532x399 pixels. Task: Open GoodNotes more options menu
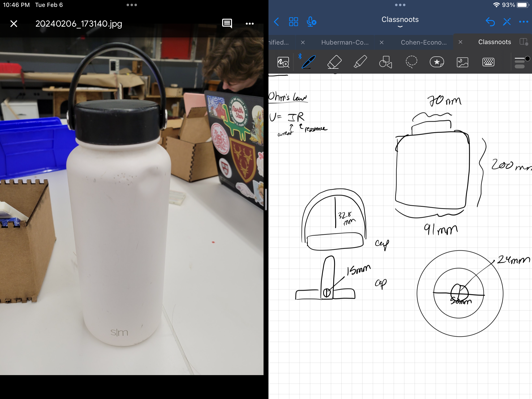tap(523, 22)
